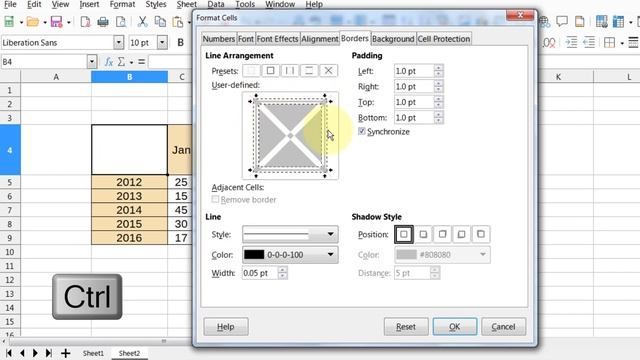Increase the Top padding stepper
The image size is (640, 360).
(438, 99)
